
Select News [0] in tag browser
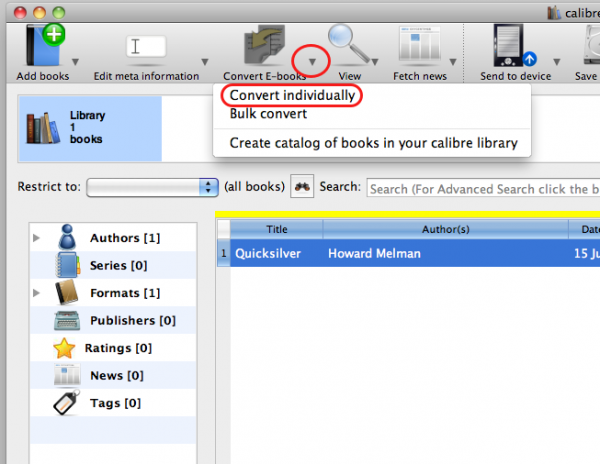click(117, 376)
